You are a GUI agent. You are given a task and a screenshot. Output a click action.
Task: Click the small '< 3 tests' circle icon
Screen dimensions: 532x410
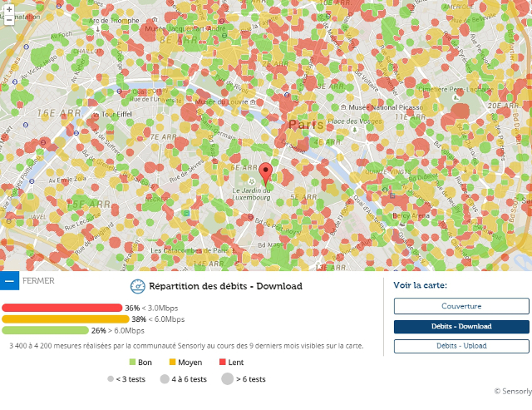point(111,379)
